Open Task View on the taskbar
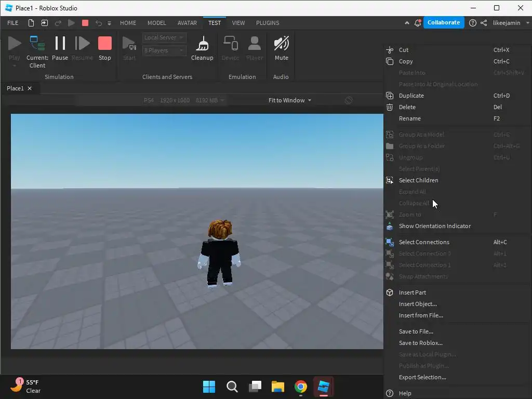This screenshot has width=532, height=399. click(255, 387)
